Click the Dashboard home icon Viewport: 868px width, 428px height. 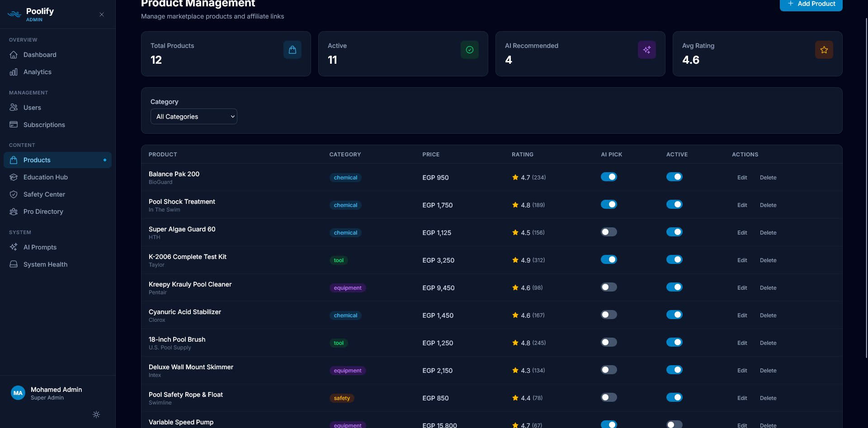tap(14, 55)
